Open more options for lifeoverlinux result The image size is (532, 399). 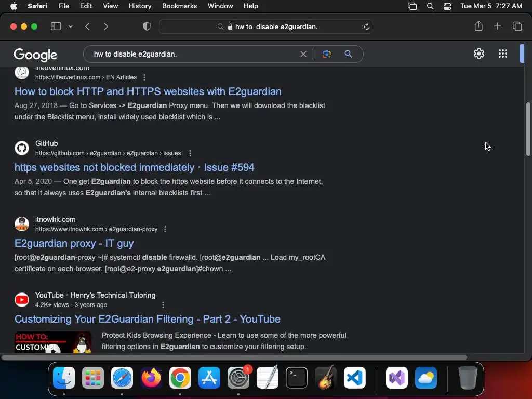click(x=144, y=77)
